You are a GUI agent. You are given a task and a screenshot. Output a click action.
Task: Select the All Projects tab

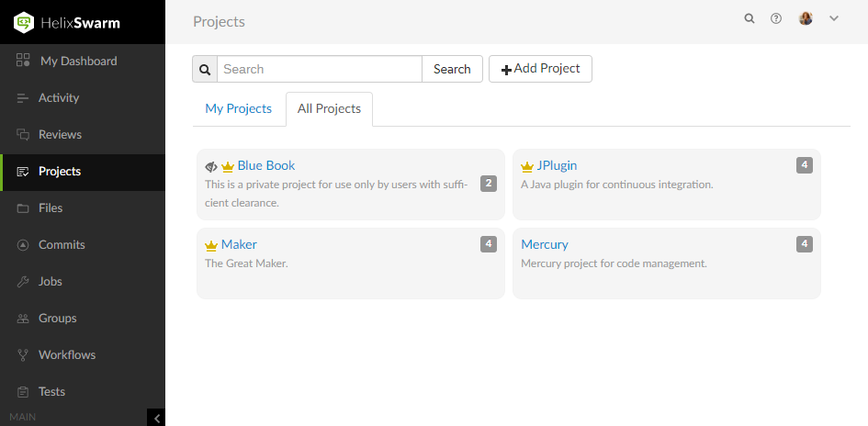pyautogui.click(x=329, y=108)
